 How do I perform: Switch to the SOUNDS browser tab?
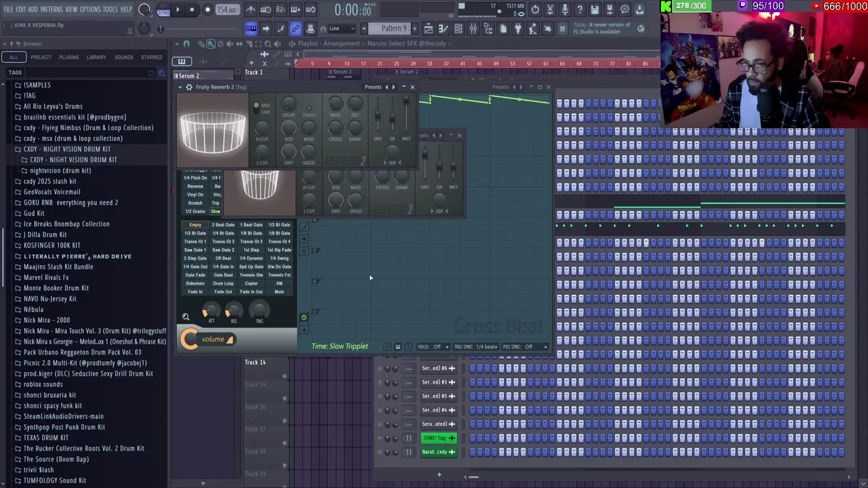coord(124,57)
